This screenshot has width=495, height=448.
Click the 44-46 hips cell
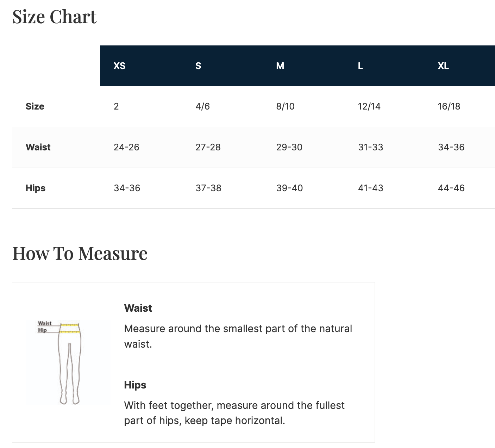(x=451, y=188)
